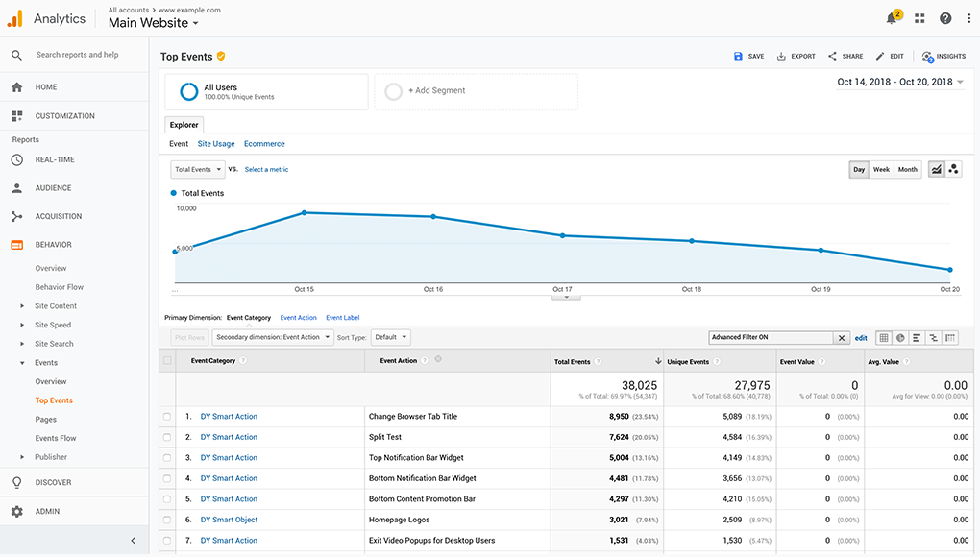Check the row for Split Test
Screen dimensions: 980x557
tap(167, 437)
